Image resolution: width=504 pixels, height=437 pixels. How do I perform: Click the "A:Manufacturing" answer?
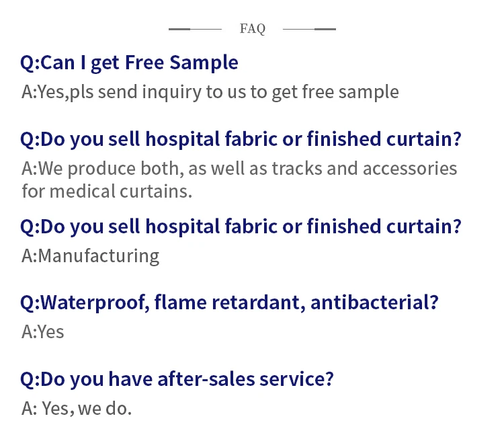[90, 255]
